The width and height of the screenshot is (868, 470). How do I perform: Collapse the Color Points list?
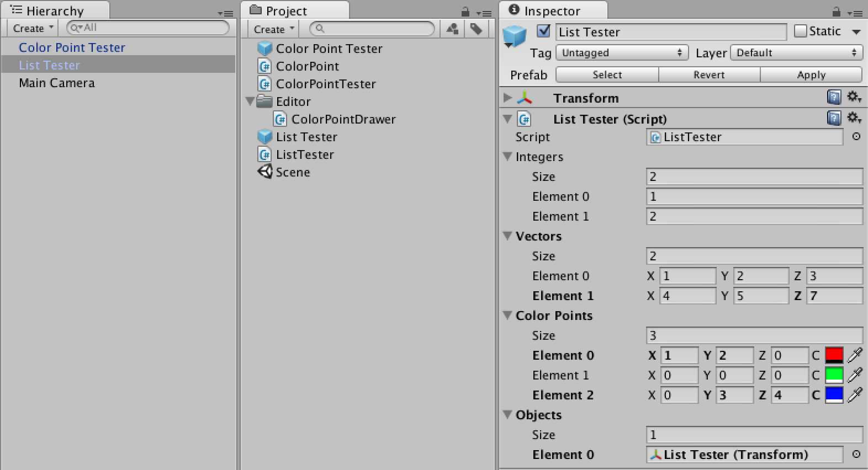coord(508,315)
